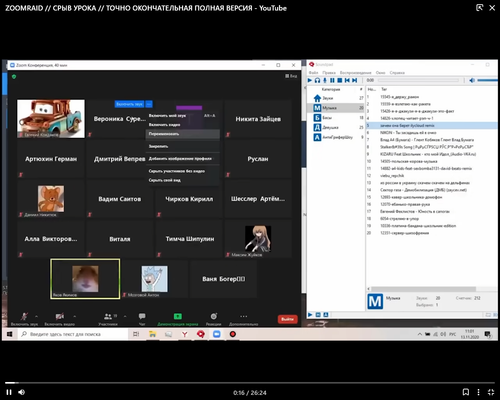Open Правка menu in Soundpad
The height and width of the screenshot is (400, 500).
pyautogui.click(x=329, y=73)
